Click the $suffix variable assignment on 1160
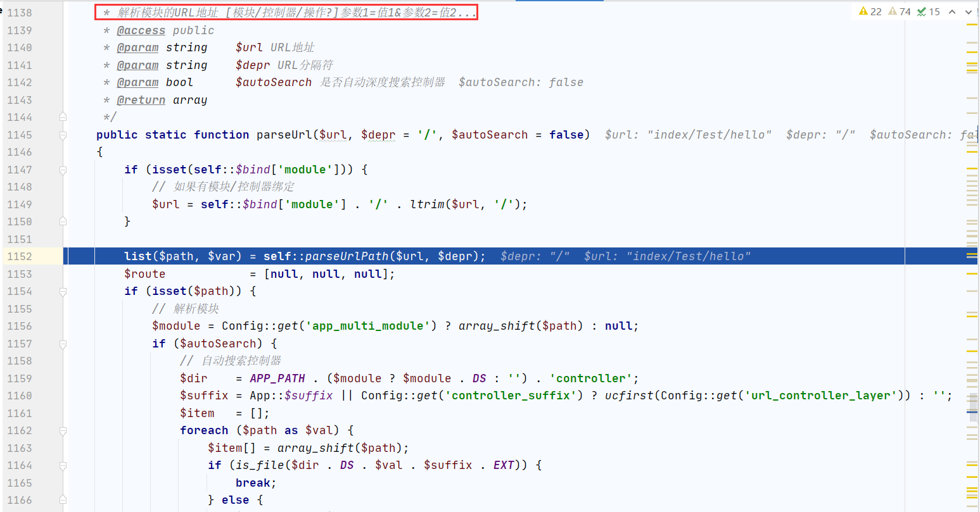The width and height of the screenshot is (980, 512). point(204,396)
